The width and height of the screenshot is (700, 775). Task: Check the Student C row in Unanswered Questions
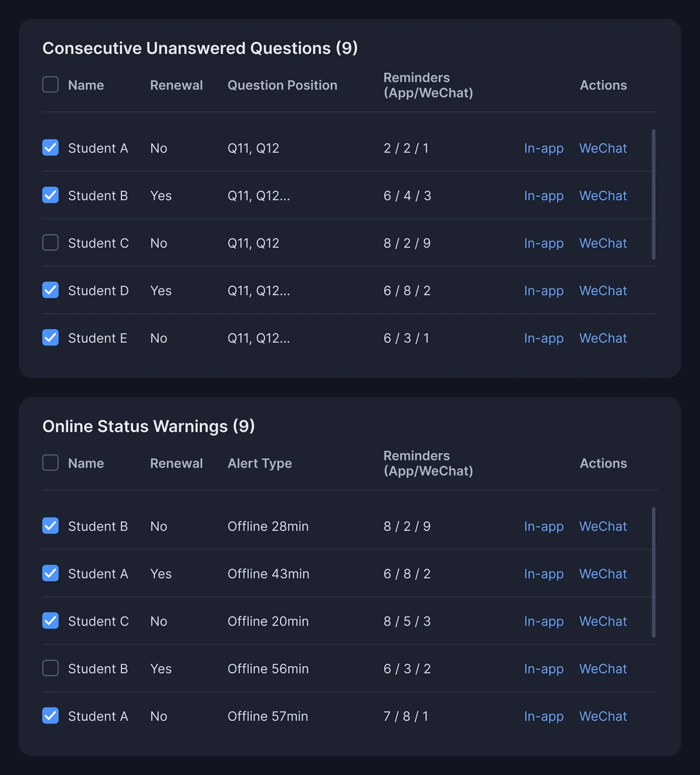point(50,242)
